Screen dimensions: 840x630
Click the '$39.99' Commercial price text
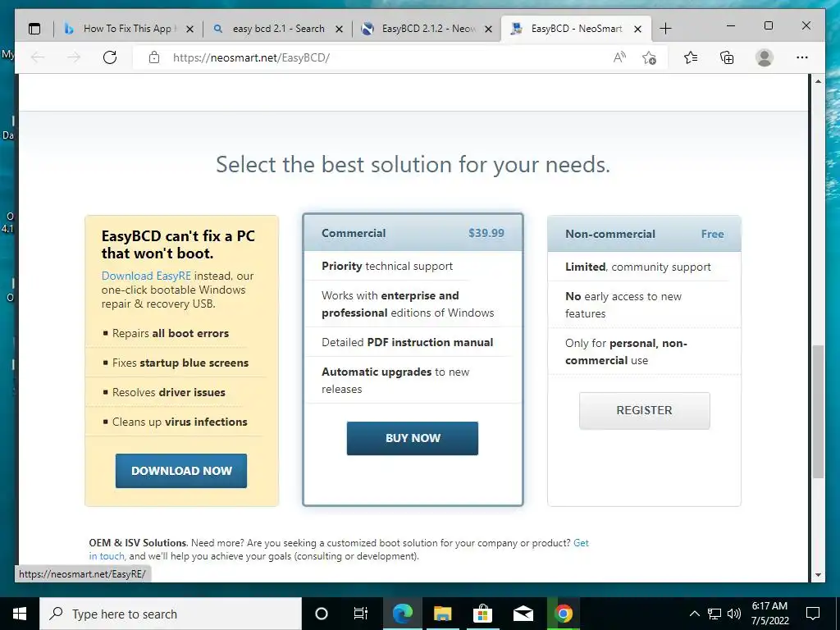[x=486, y=233]
